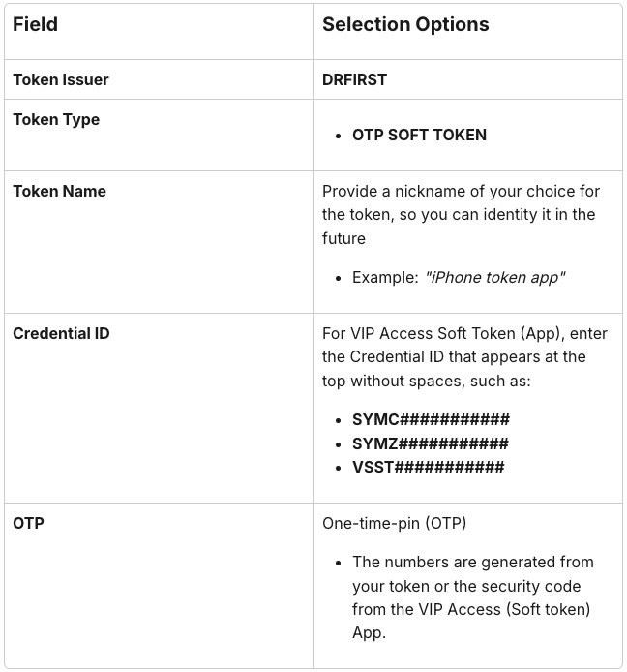Select the Credential ID field label
This screenshot has width=627, height=672.
(x=61, y=333)
